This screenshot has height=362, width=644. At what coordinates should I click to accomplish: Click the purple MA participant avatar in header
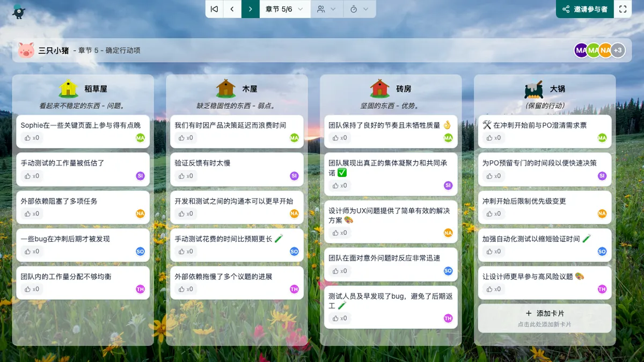coord(581,50)
